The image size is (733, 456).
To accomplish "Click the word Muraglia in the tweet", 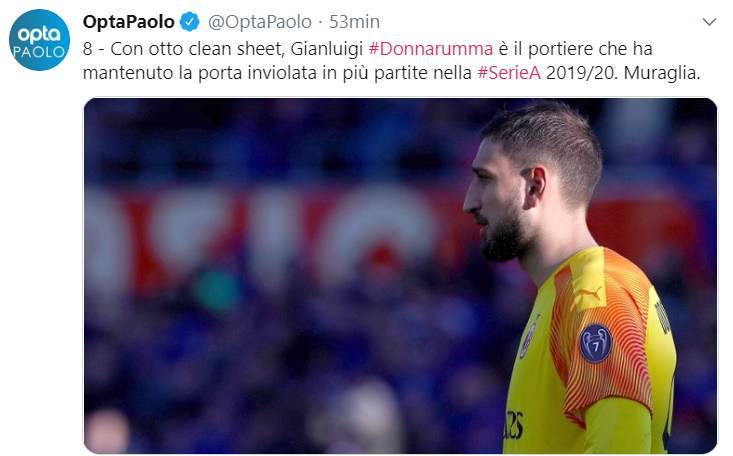I will (661, 73).
